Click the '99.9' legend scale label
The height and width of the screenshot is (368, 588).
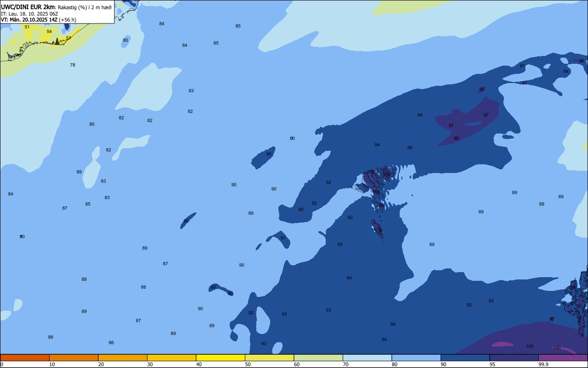(543, 364)
